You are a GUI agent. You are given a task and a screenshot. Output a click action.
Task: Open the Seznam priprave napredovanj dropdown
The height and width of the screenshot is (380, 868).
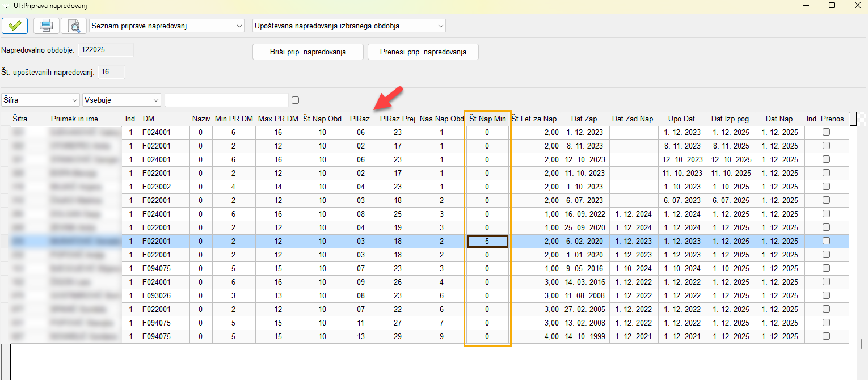[x=167, y=26]
